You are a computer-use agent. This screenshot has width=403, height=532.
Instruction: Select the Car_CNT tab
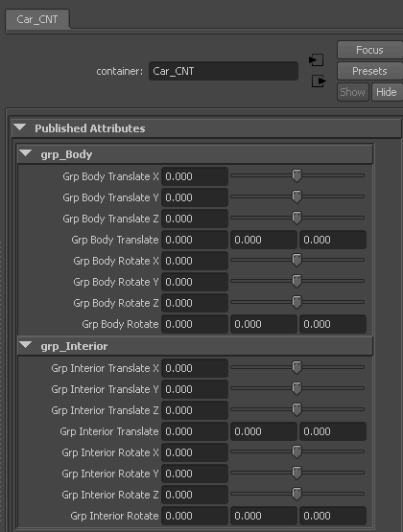pos(37,19)
